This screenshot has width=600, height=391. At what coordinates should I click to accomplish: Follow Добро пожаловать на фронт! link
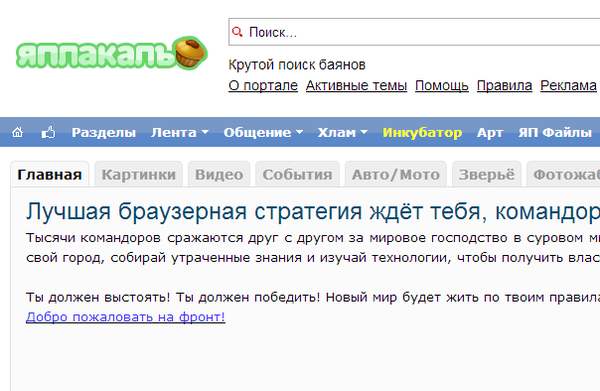pyautogui.click(x=126, y=317)
